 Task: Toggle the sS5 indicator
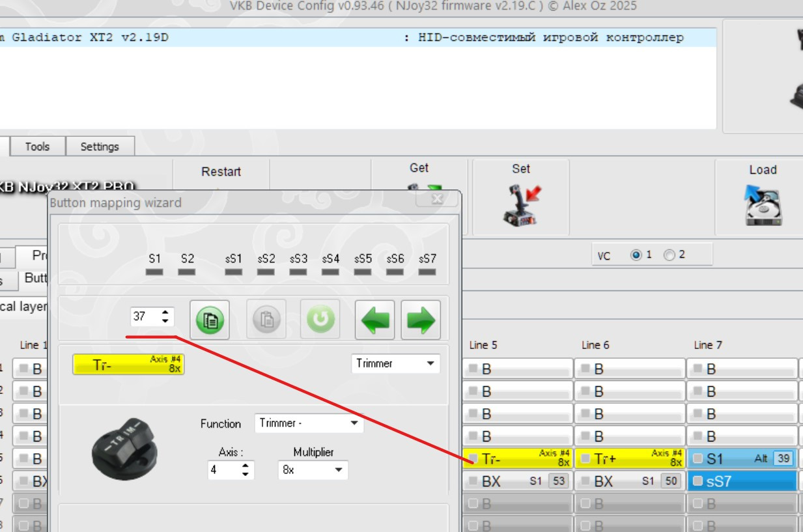363,272
